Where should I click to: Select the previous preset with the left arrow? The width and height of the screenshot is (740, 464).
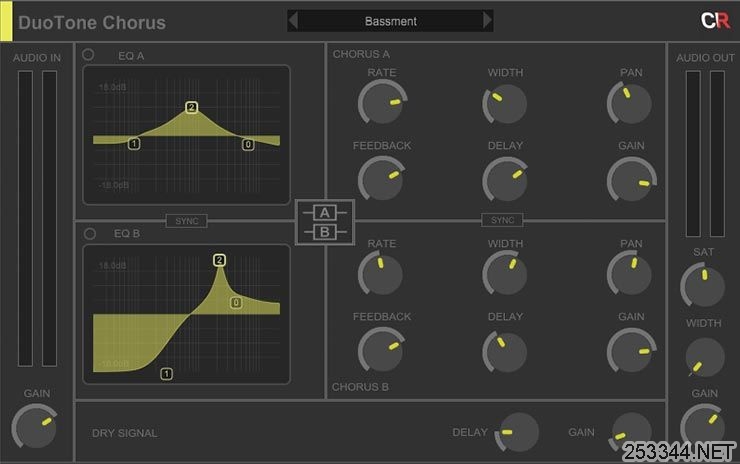click(x=293, y=21)
